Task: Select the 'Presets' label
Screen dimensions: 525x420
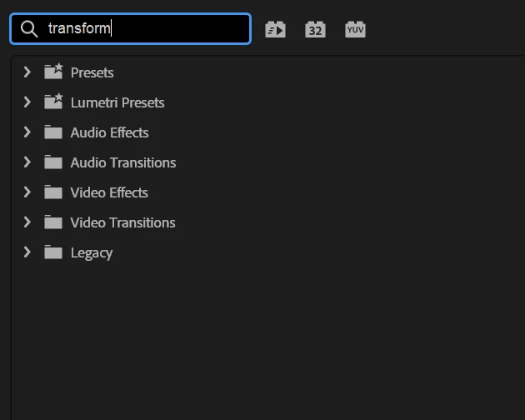Action: tap(92, 72)
